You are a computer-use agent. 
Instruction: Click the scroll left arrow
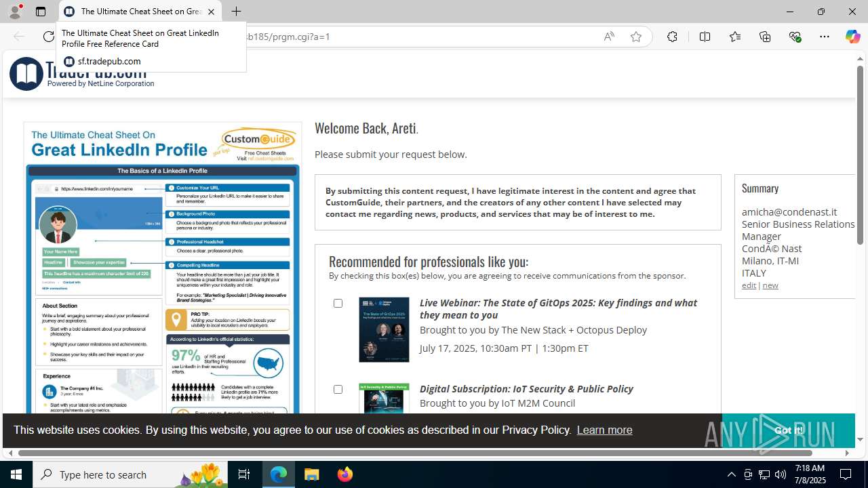(10, 453)
